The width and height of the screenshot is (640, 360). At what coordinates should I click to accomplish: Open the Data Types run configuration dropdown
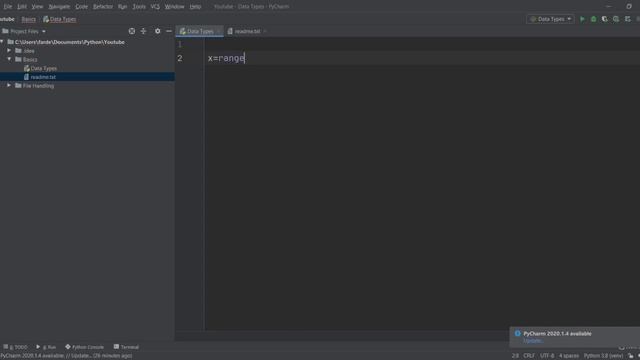(x=551, y=19)
